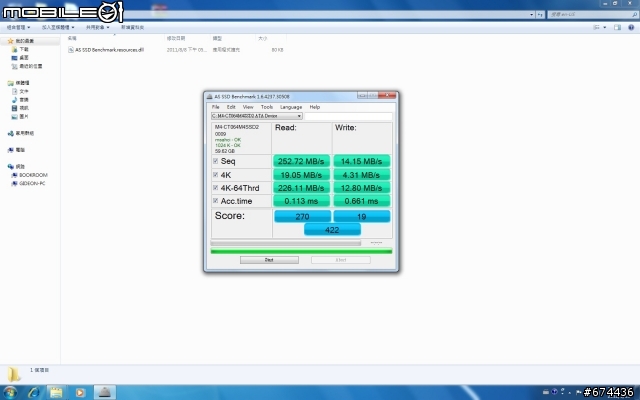Viewport: 640px width, 400px height.
Task: Select Libraries node in Explorer sidebar
Action: pos(18,83)
